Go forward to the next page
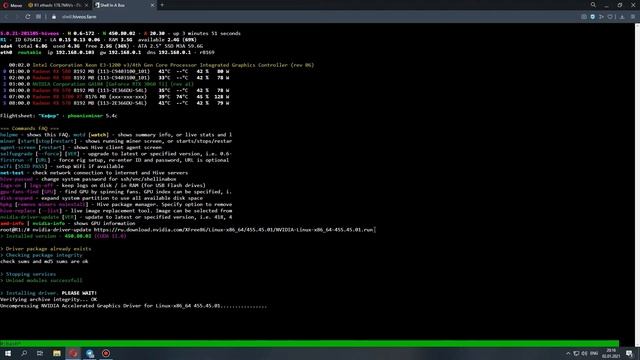The image size is (640, 360). pyautogui.click(x=17, y=17)
